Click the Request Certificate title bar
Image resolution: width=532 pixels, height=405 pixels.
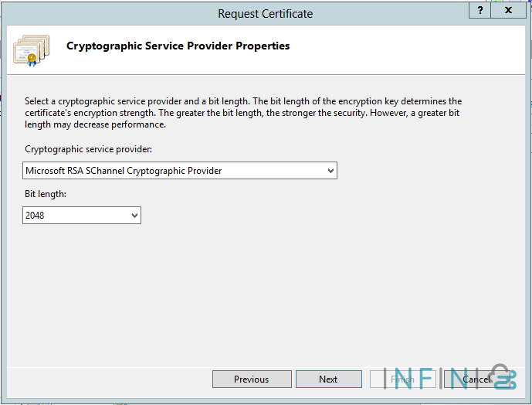tap(265, 13)
